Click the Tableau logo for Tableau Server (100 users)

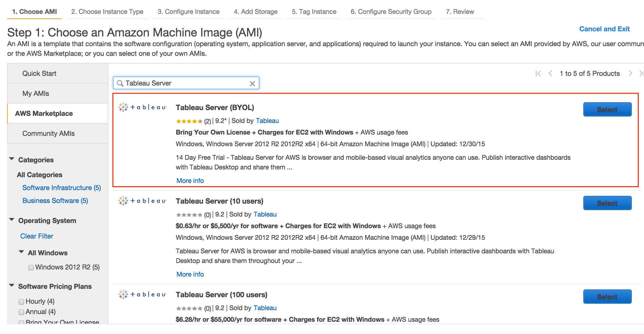(x=142, y=294)
